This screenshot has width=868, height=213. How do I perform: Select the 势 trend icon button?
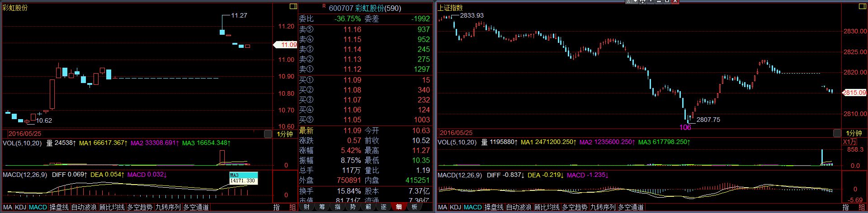coord(353,207)
